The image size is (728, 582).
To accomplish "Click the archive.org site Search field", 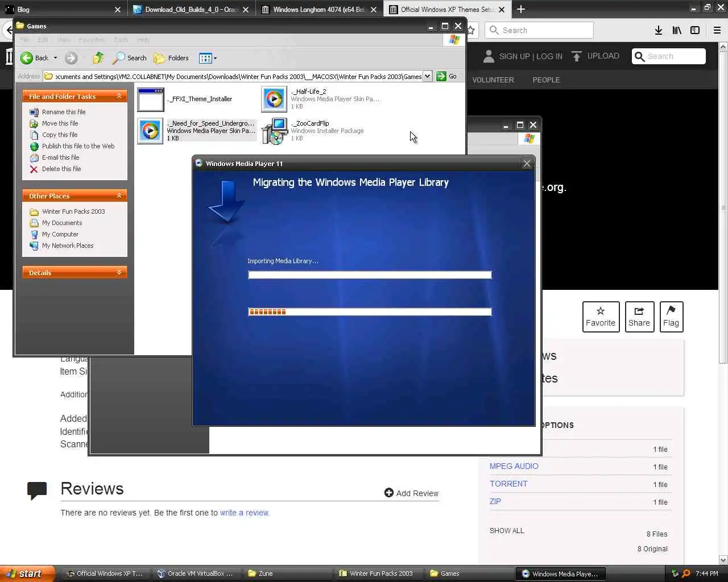I will (x=669, y=56).
